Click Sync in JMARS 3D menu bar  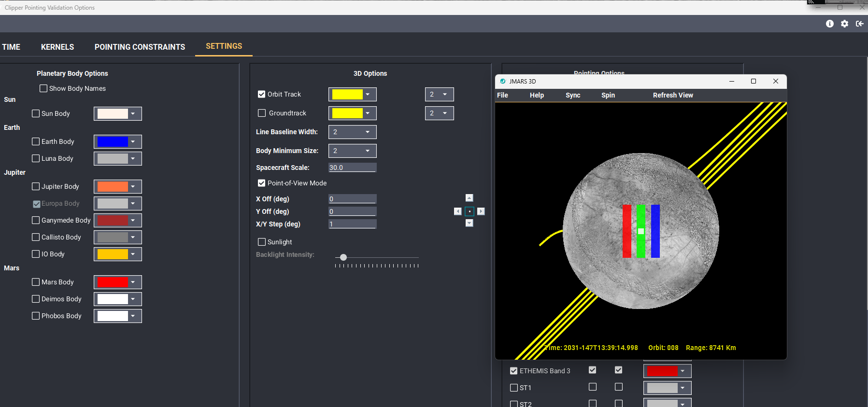tap(573, 95)
